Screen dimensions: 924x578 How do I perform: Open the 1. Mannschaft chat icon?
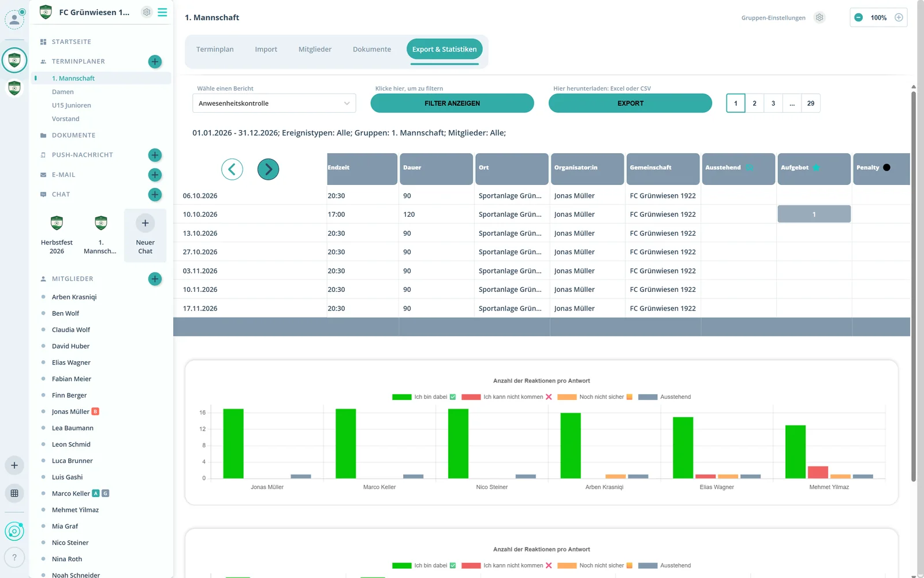(101, 223)
